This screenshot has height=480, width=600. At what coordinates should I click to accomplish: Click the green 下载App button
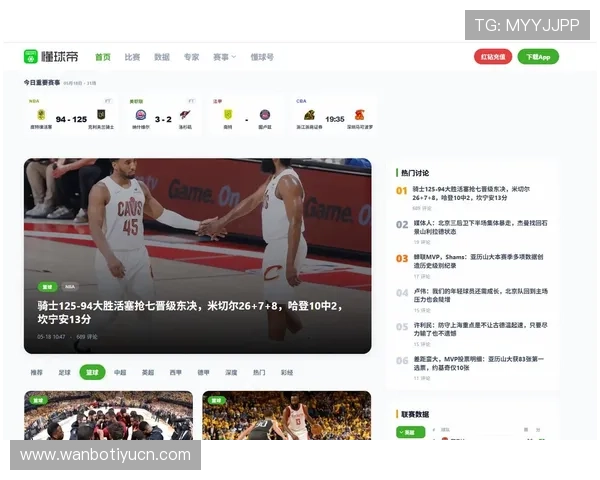click(x=538, y=57)
